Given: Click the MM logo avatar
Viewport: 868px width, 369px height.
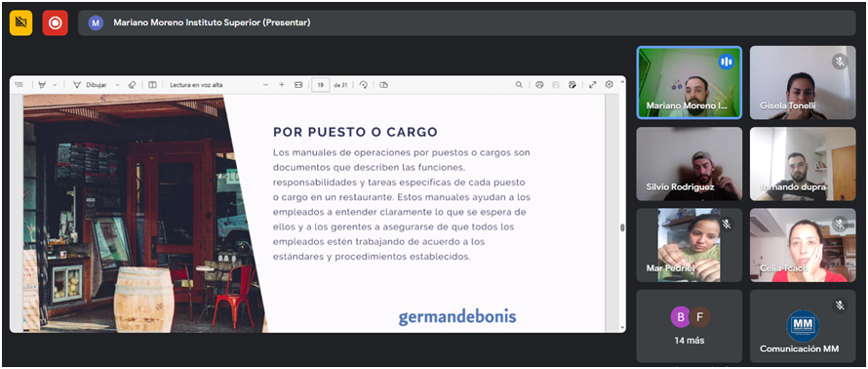Looking at the screenshot, I should tap(803, 326).
